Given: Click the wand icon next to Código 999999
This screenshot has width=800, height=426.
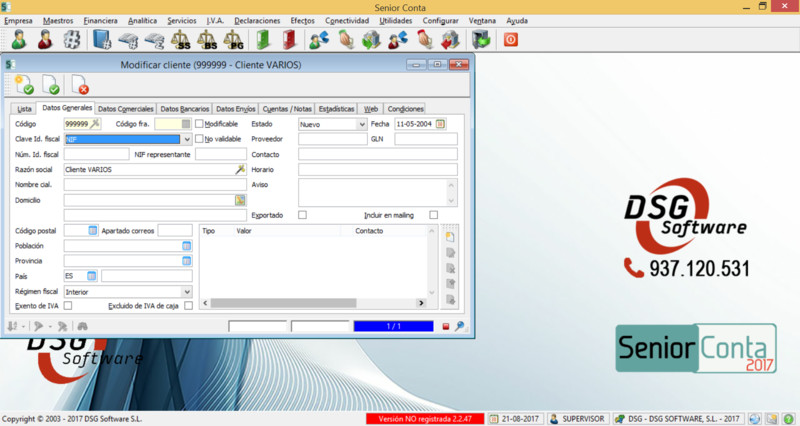Looking at the screenshot, I should click(95, 123).
